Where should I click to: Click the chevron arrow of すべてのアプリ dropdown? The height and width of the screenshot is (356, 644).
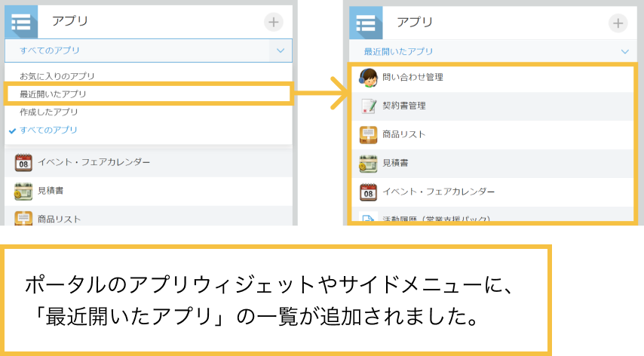pos(281,51)
